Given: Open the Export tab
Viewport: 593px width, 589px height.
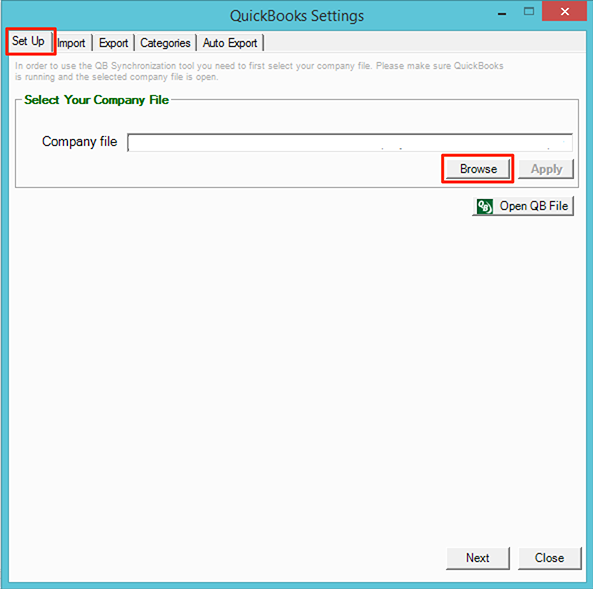Looking at the screenshot, I should click(113, 43).
